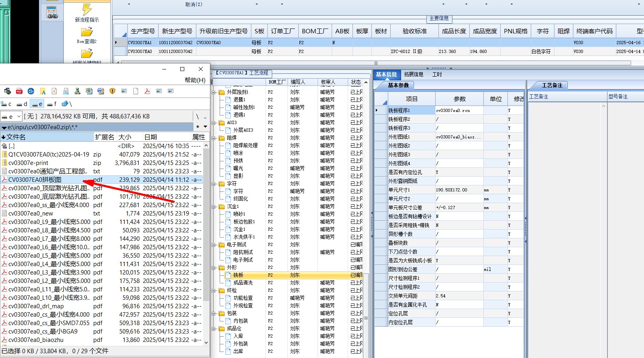Image resolution: width=644 pixels, height=358 pixels.
Task: Click the yellow letter A toolbar icon
Action: 43,91
